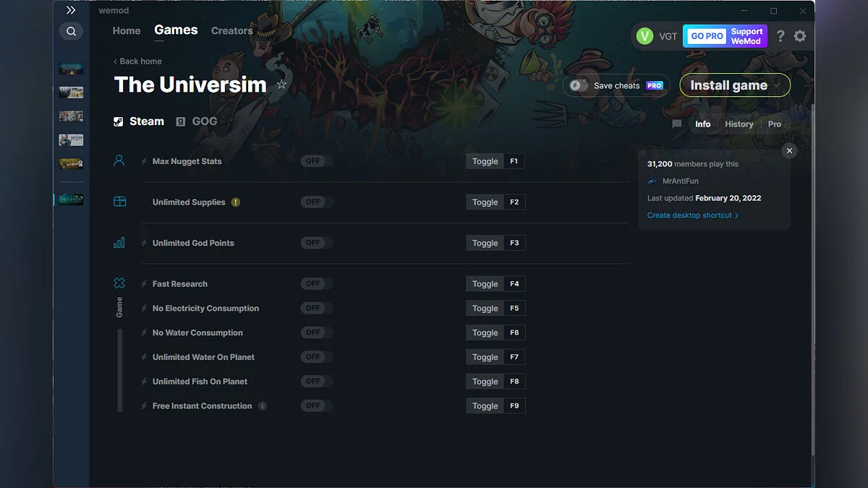Click the God Points bar chart icon

tap(119, 243)
